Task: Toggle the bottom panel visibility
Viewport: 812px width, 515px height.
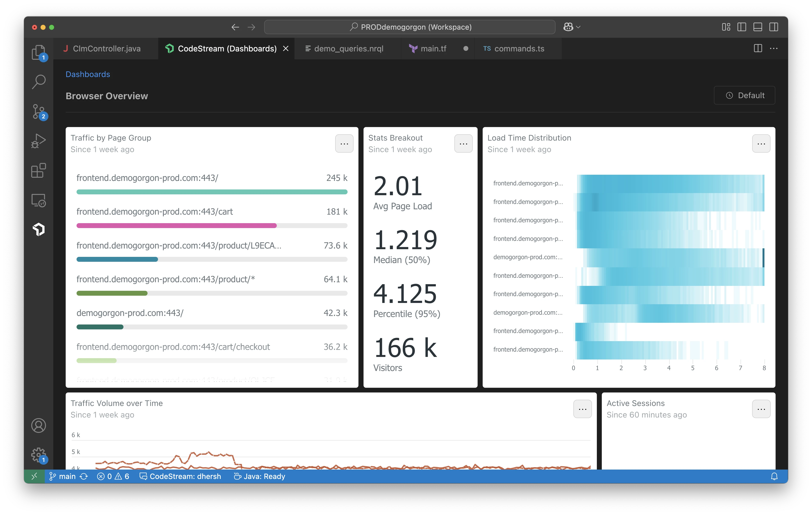Action: pyautogui.click(x=758, y=27)
